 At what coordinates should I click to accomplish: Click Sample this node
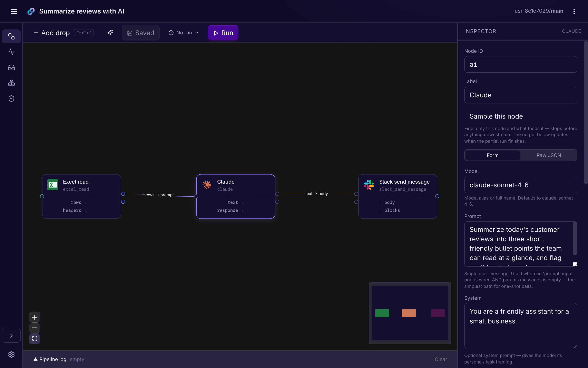pos(496,116)
